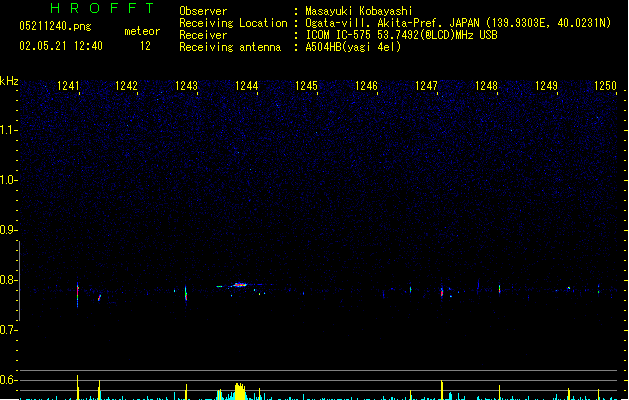
Task: Click the Receiving Location label
Action: (233, 23)
